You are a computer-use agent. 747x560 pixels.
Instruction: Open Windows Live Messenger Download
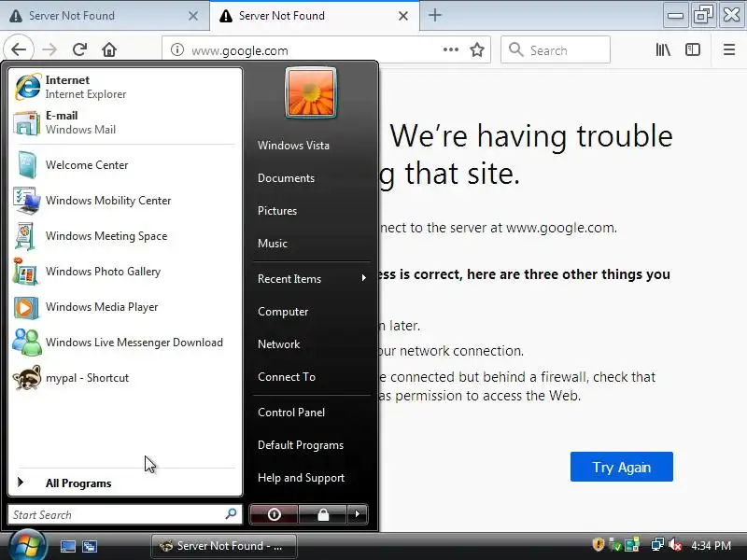(x=125, y=343)
